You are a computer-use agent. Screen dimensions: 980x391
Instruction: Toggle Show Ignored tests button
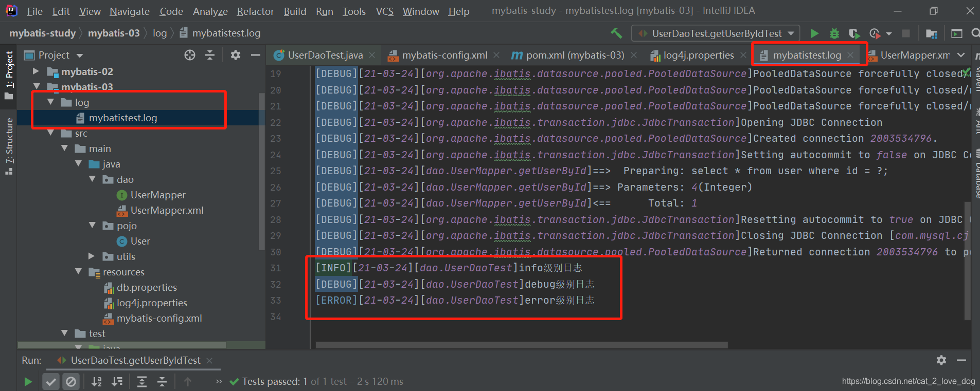71,382
